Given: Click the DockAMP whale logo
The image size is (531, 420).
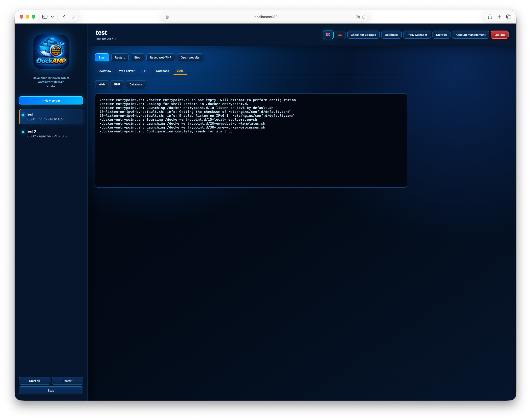Looking at the screenshot, I should pos(51,52).
